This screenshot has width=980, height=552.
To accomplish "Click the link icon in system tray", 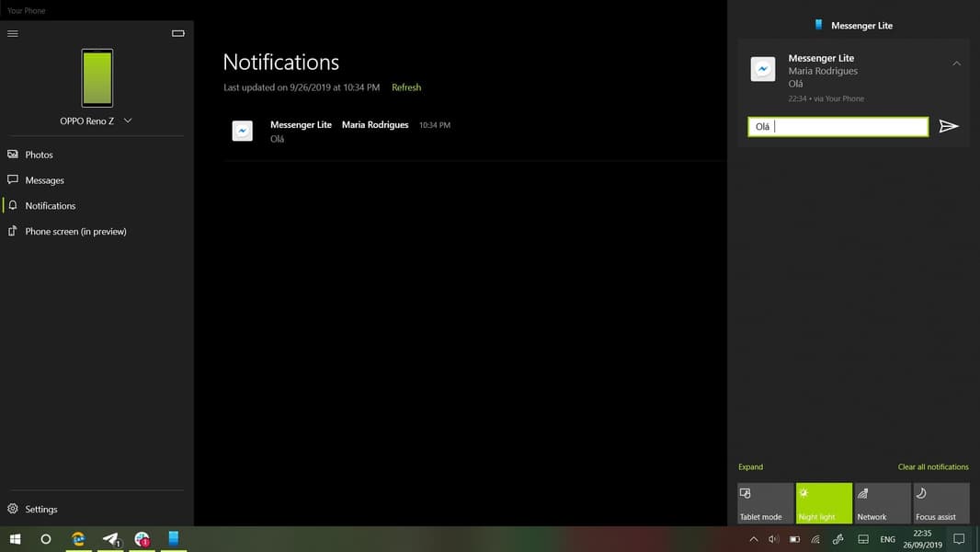I will point(838,539).
